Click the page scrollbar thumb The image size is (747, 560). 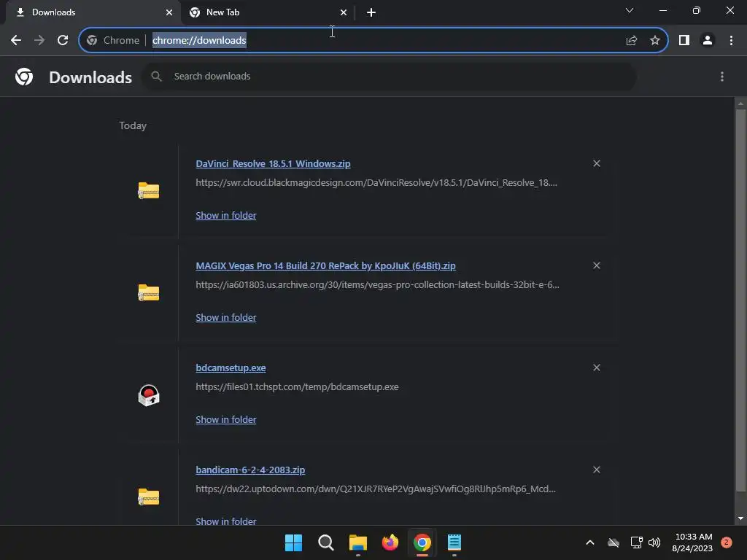pos(740,300)
